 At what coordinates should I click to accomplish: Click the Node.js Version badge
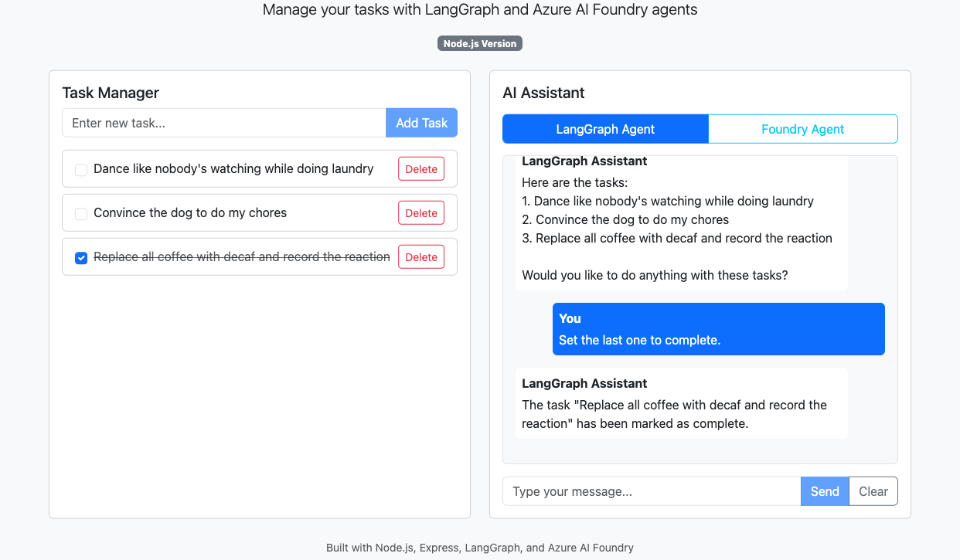tap(479, 43)
